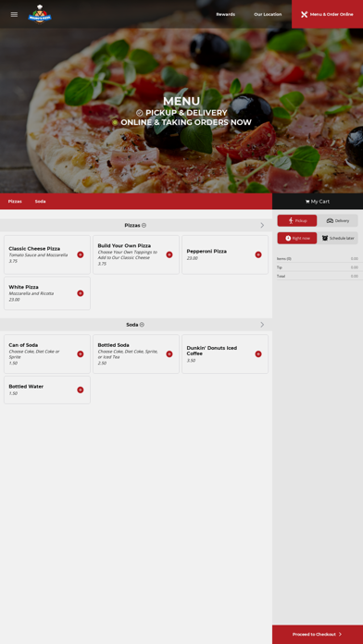Viewport: 363px width, 644px height.
Task: Click Bottled Soda item title
Action: point(114,345)
